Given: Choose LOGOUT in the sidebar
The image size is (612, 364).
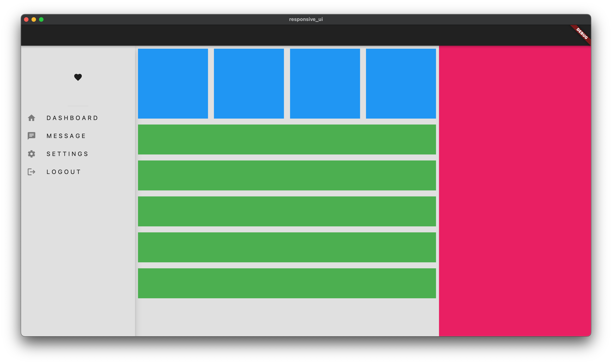Looking at the screenshot, I should pyautogui.click(x=78, y=172).
